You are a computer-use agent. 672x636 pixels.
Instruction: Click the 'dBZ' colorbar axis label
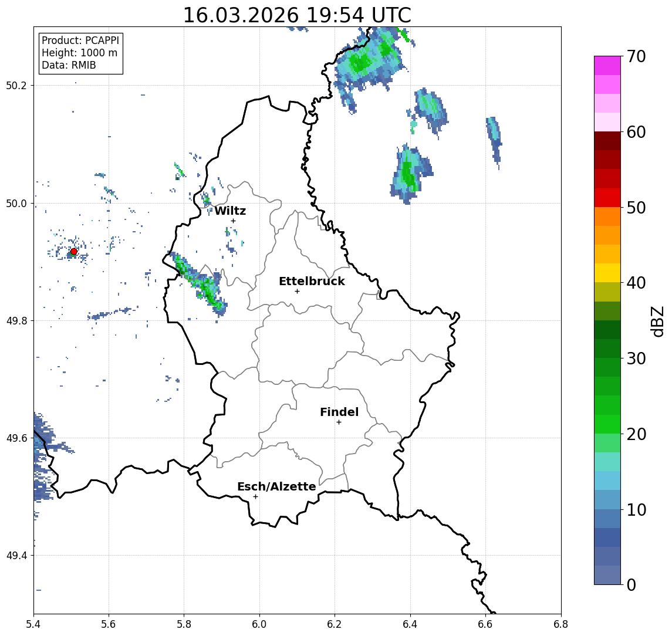pos(657,322)
